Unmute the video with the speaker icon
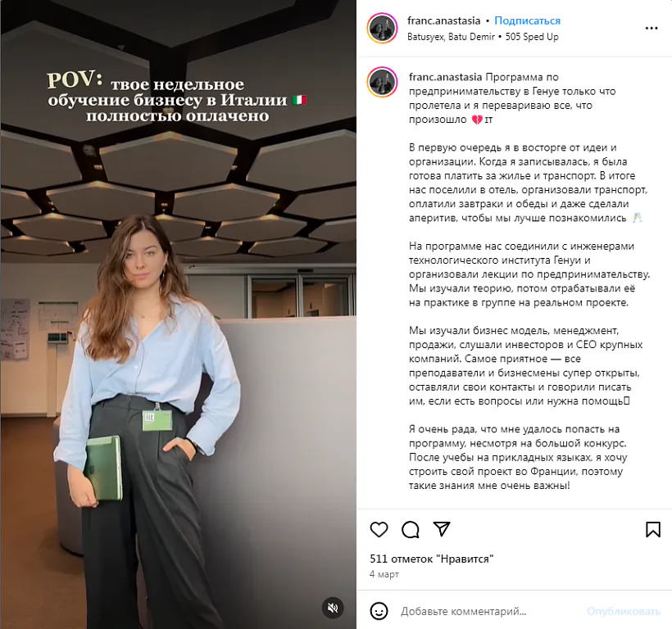 [333, 608]
